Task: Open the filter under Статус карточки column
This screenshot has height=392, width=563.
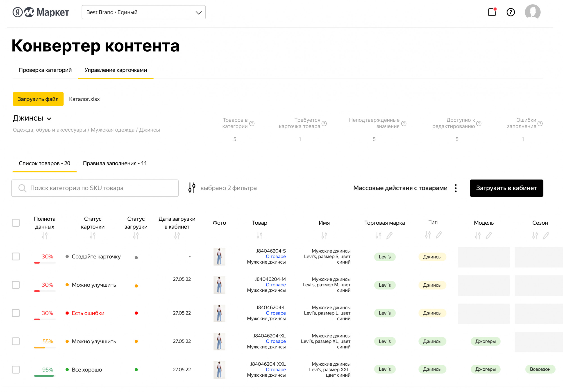Action: pyautogui.click(x=93, y=235)
